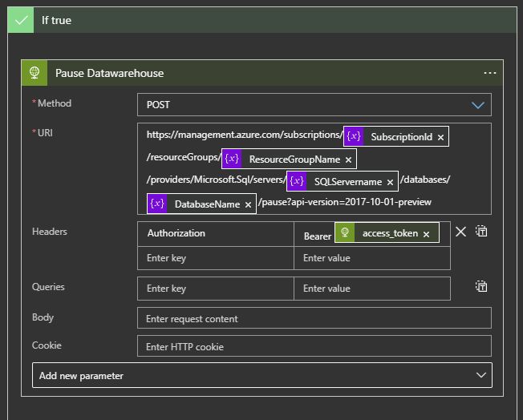Click the Pause Datawarehouse action title

pyautogui.click(x=109, y=73)
